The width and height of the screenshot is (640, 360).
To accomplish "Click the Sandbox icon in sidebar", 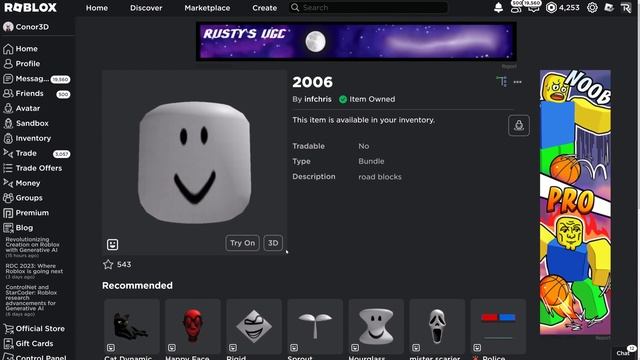I will pyautogui.click(x=8, y=123).
